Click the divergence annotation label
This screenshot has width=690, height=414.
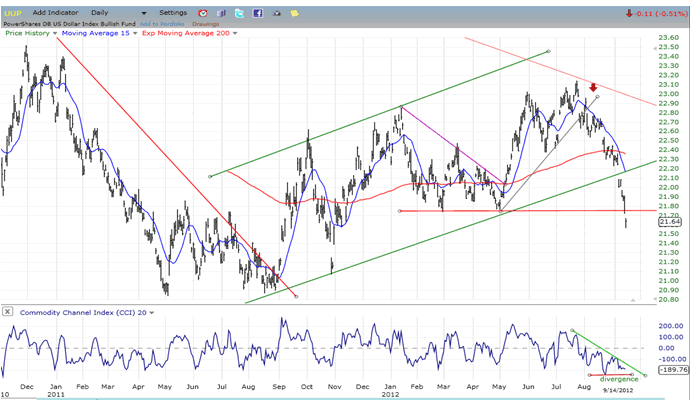pos(619,379)
